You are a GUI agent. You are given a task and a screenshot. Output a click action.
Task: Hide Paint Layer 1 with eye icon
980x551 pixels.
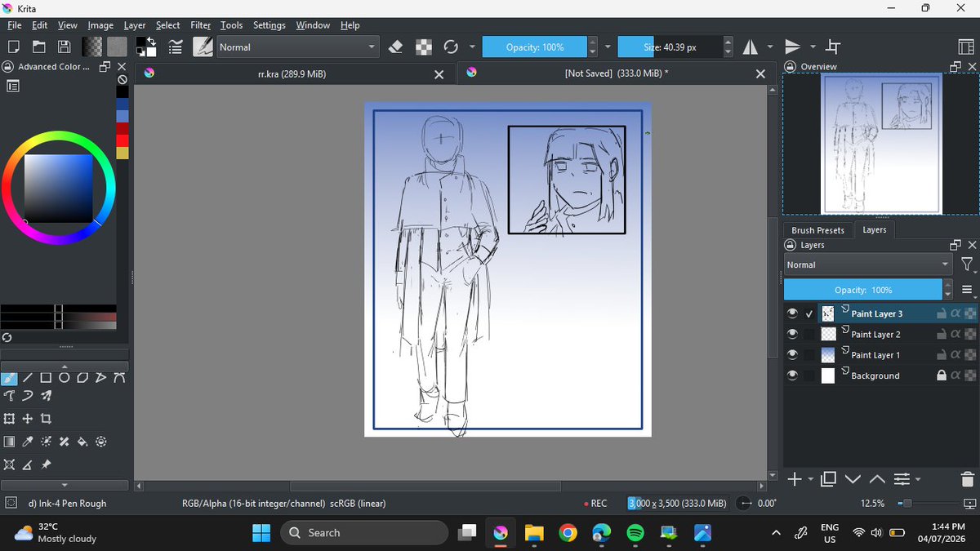click(792, 354)
